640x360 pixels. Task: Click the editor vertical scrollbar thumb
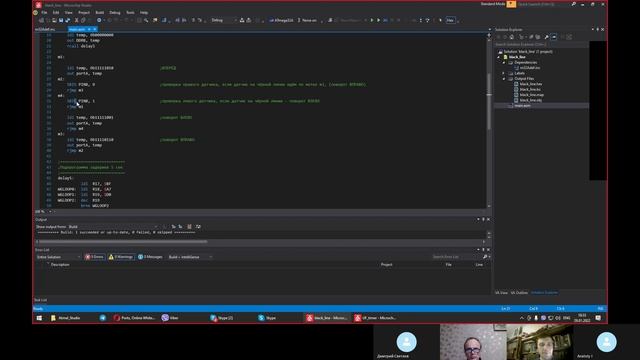[x=489, y=101]
